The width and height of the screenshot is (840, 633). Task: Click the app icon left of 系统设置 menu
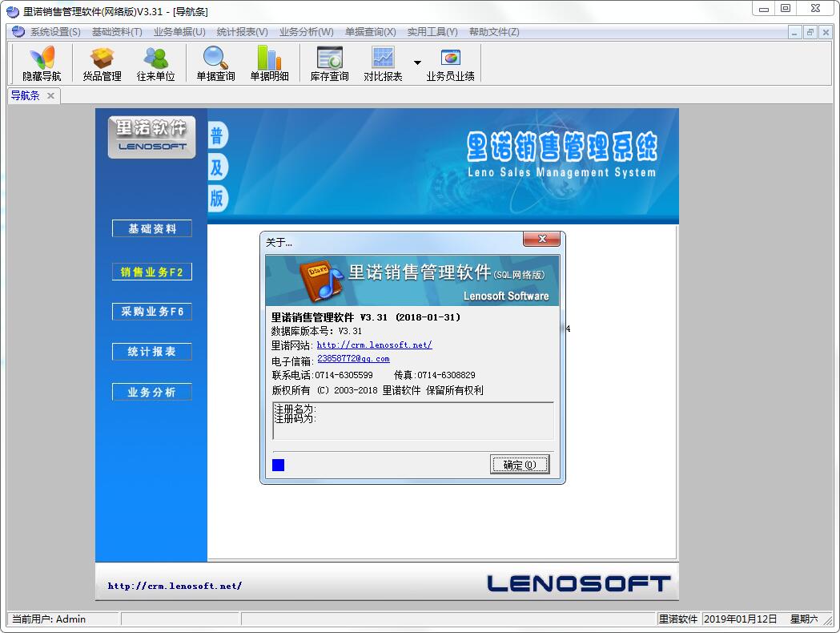click(18, 31)
